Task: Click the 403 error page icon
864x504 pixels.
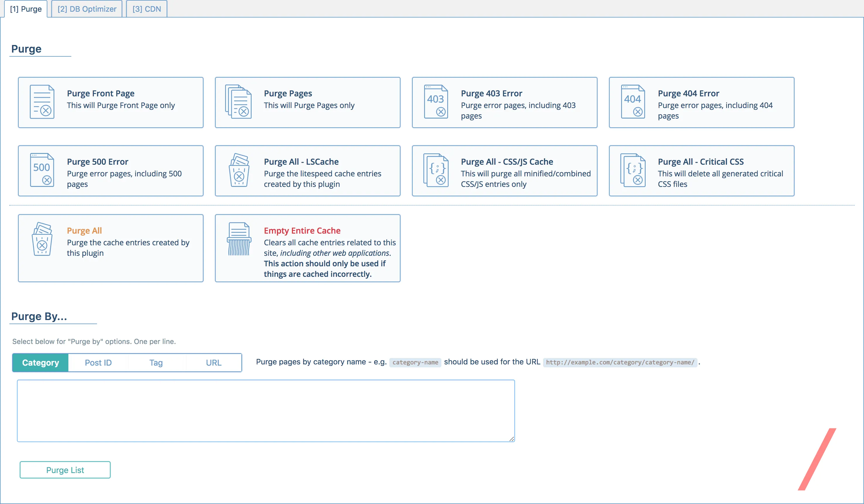Action: (436, 102)
